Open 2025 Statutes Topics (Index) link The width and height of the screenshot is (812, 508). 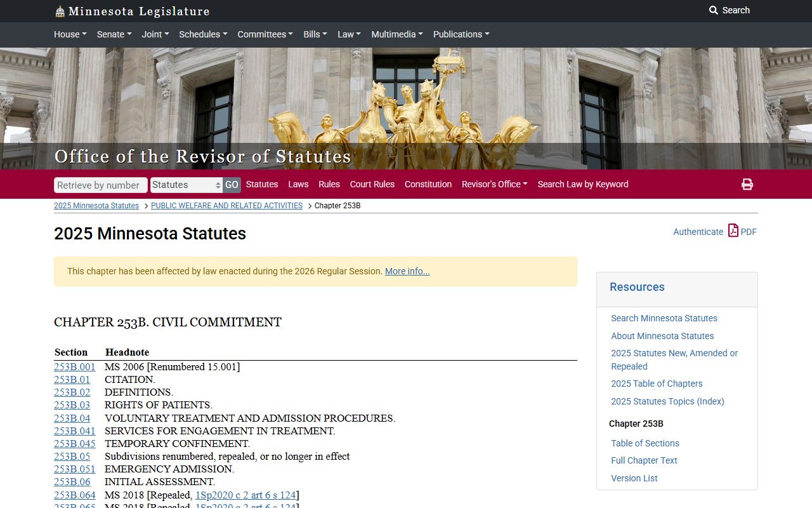pos(667,401)
